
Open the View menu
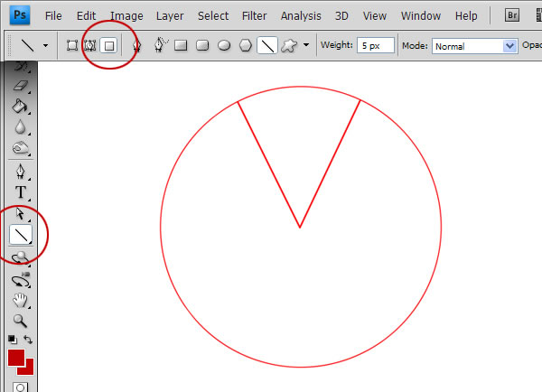[x=374, y=16]
